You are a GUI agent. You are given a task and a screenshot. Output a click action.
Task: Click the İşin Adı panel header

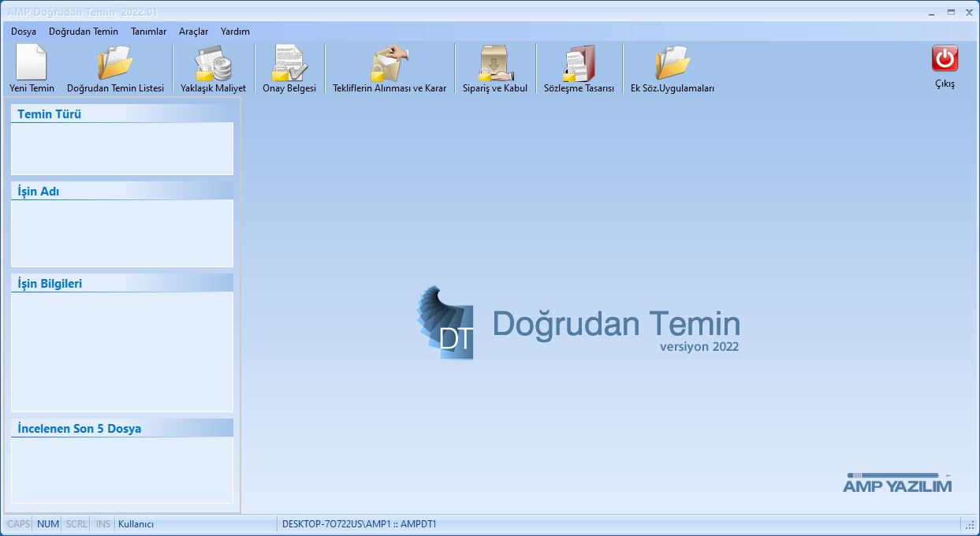(122, 191)
